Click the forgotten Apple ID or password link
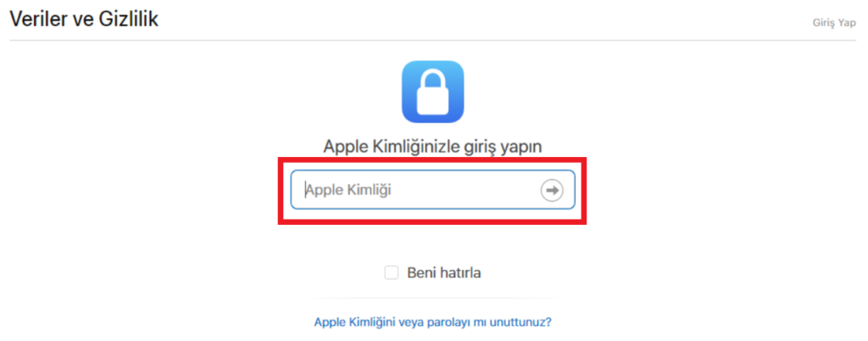The width and height of the screenshot is (868, 341). click(x=432, y=321)
